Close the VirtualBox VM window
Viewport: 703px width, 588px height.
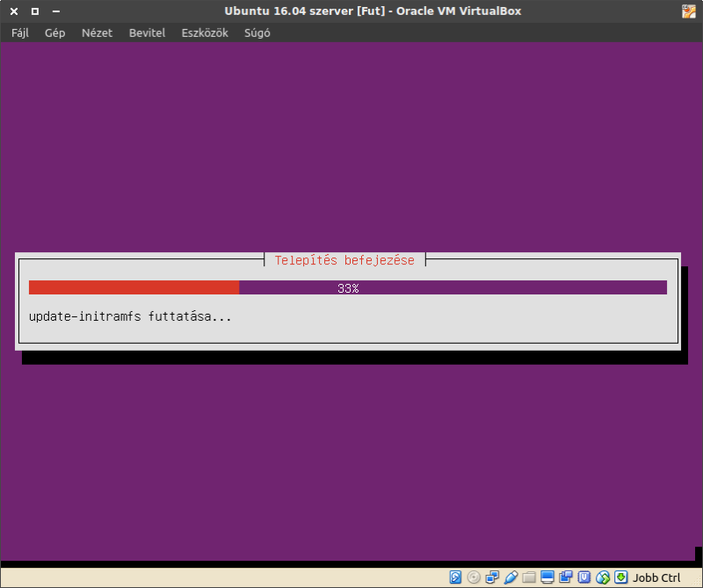coord(14,11)
